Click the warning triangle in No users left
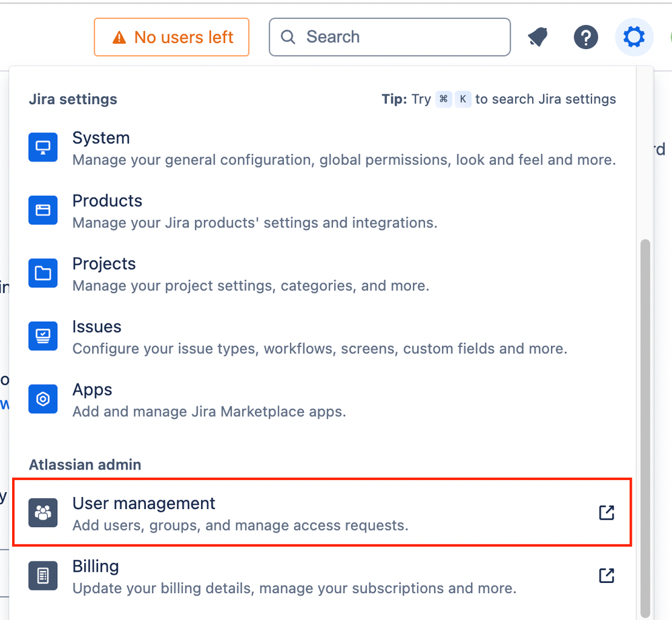The width and height of the screenshot is (672, 620). [119, 38]
